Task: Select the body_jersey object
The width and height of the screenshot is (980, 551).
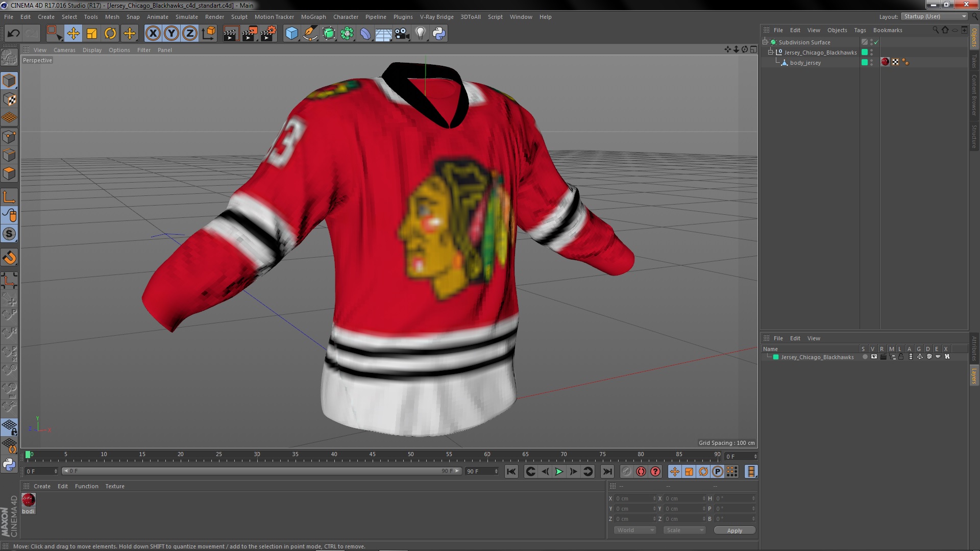Action: pos(805,63)
